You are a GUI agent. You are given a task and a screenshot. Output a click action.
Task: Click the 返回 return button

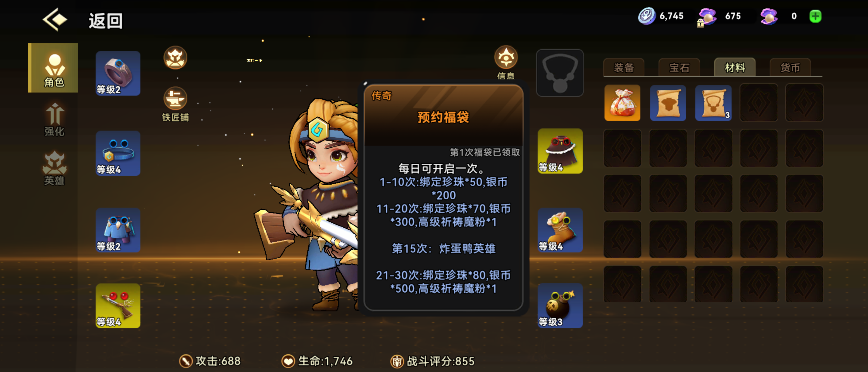tap(106, 21)
